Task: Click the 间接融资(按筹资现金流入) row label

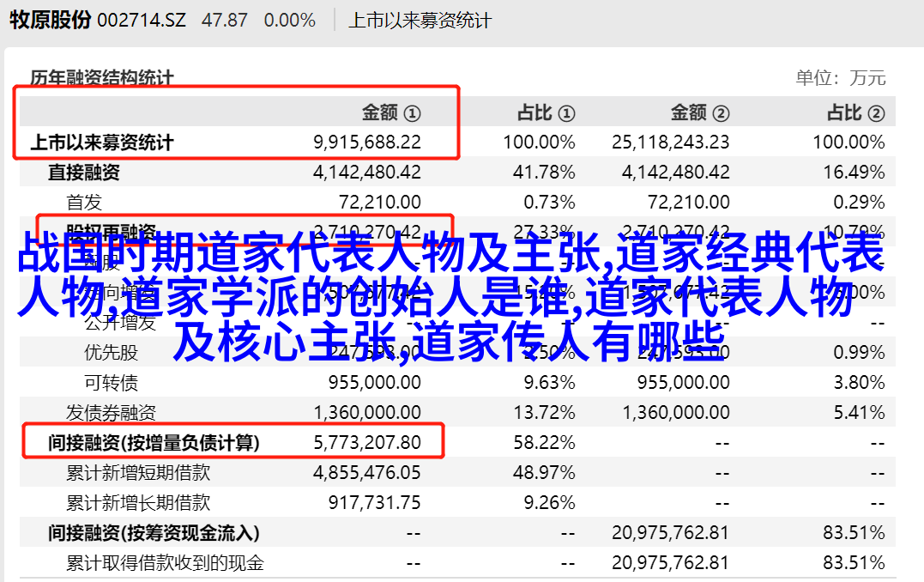Action: [x=154, y=533]
